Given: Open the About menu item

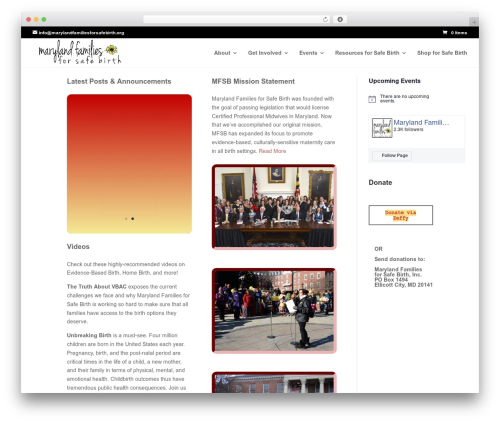Looking at the screenshot, I should click(x=222, y=53).
